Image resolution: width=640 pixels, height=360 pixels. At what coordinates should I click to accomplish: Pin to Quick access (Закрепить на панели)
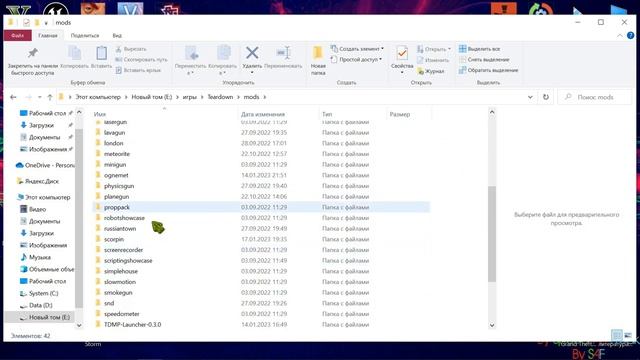tap(33, 60)
